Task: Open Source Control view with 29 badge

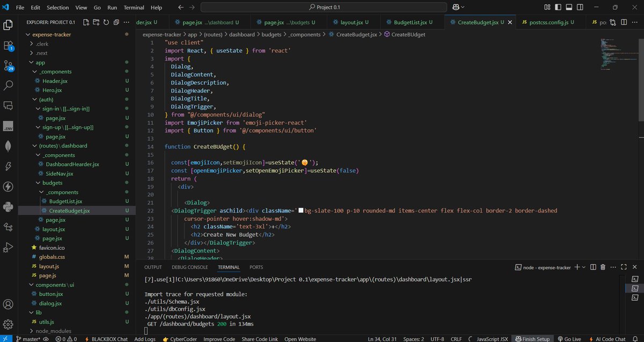Action: tap(8, 66)
